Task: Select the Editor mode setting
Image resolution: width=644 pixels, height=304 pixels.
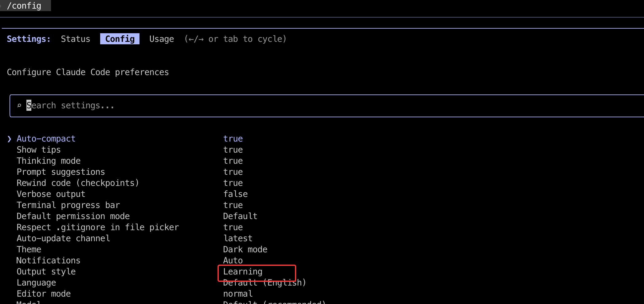Action: pyautogui.click(x=44, y=294)
